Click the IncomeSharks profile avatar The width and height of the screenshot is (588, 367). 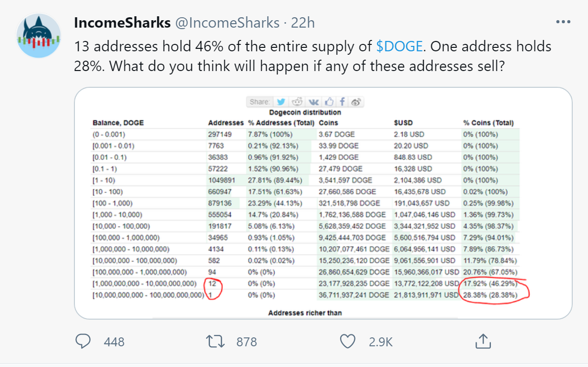tap(38, 37)
